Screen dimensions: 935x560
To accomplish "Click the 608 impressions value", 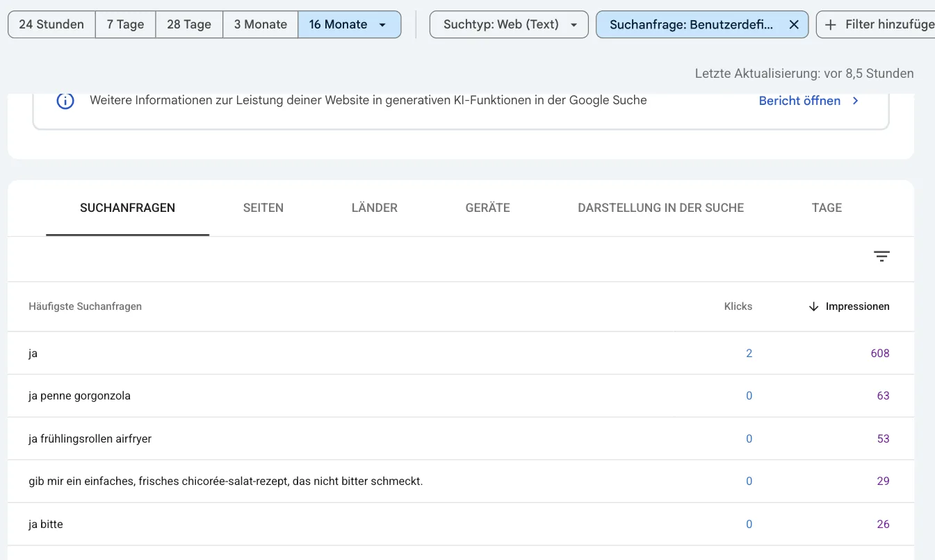I will tap(880, 353).
